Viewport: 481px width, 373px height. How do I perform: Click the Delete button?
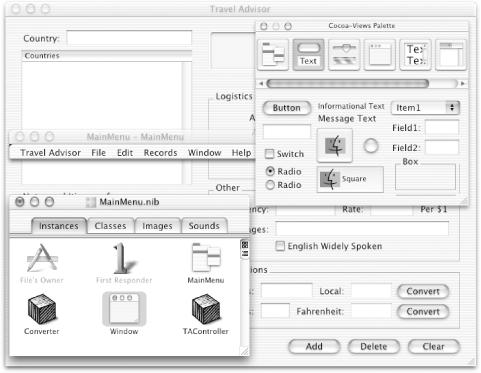coord(374,347)
